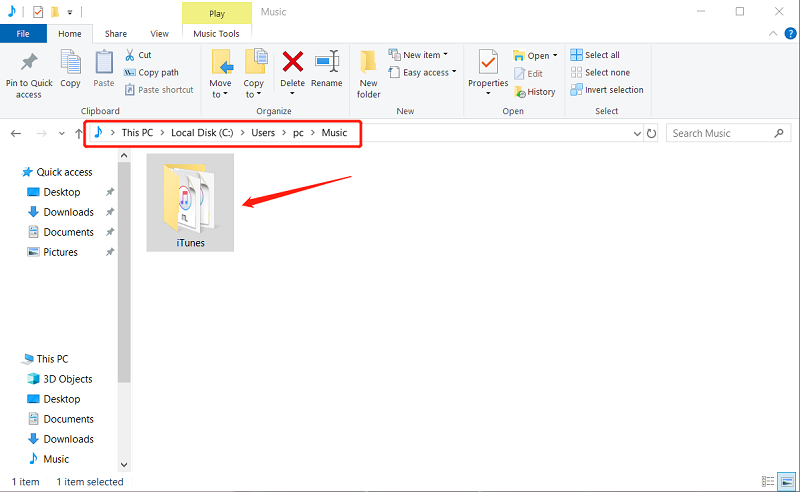Open Pictures in Quick access
Screen dimensions: 800x492
point(53,252)
